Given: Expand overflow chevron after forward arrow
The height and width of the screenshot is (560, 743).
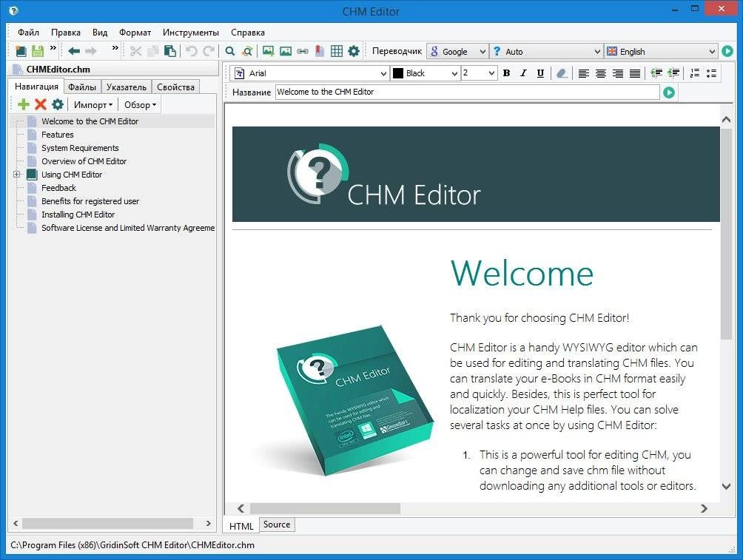Looking at the screenshot, I should 115,47.
